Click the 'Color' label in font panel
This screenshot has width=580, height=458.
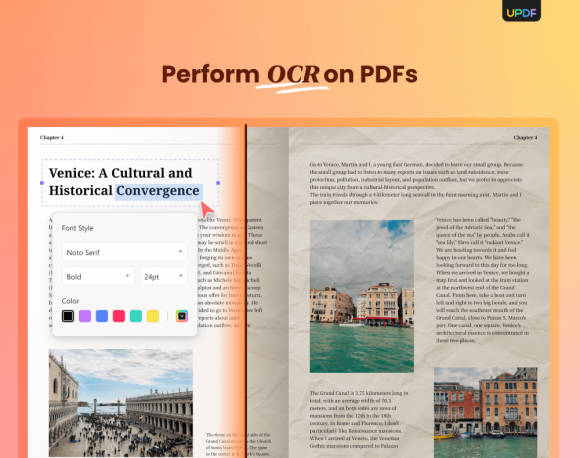click(x=70, y=301)
